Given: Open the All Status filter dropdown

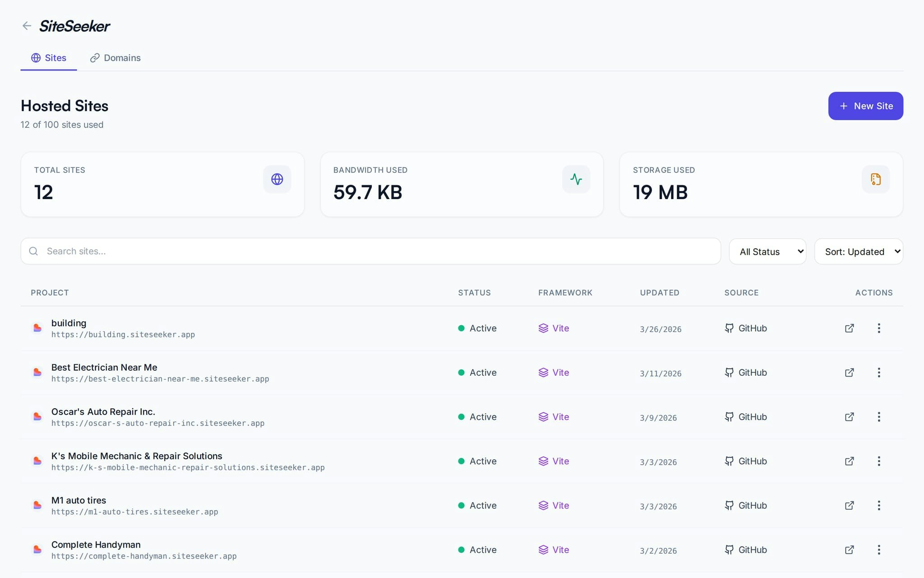Looking at the screenshot, I should click(x=767, y=251).
